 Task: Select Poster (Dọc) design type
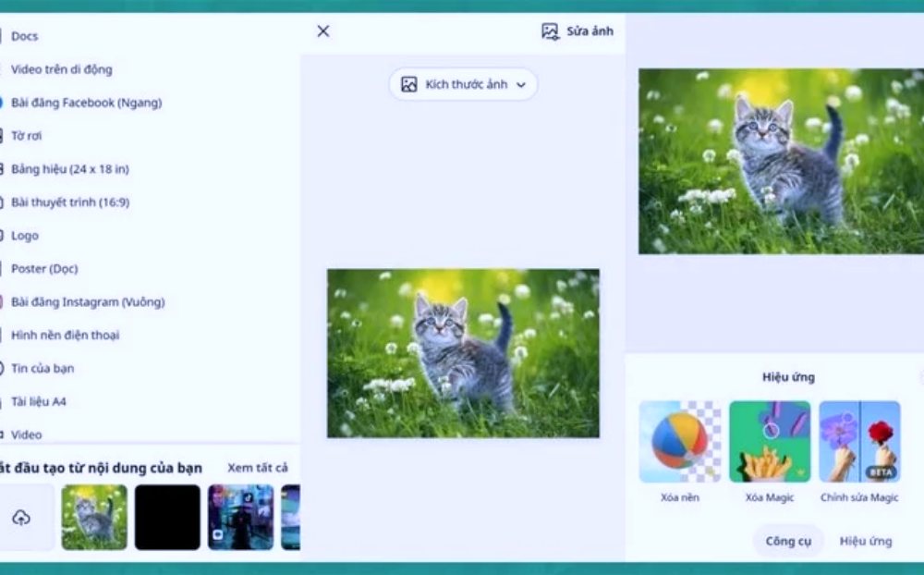click(44, 269)
